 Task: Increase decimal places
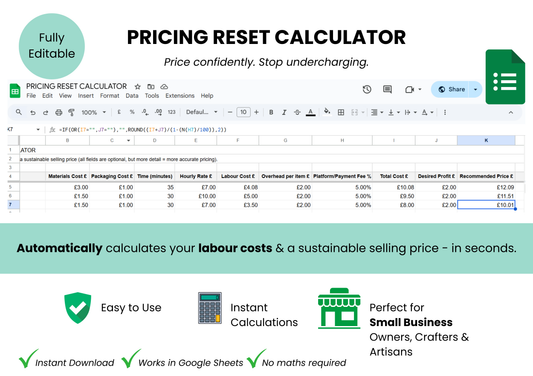point(158,112)
